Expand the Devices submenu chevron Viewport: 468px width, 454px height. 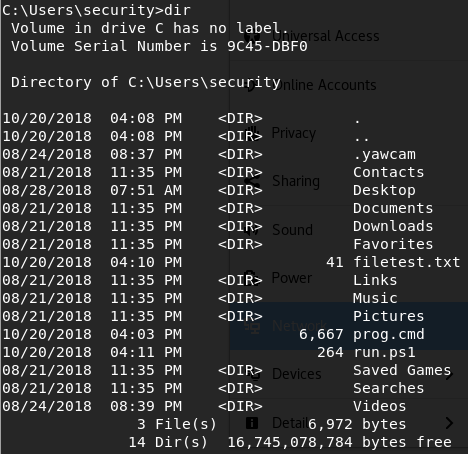[x=450, y=375]
